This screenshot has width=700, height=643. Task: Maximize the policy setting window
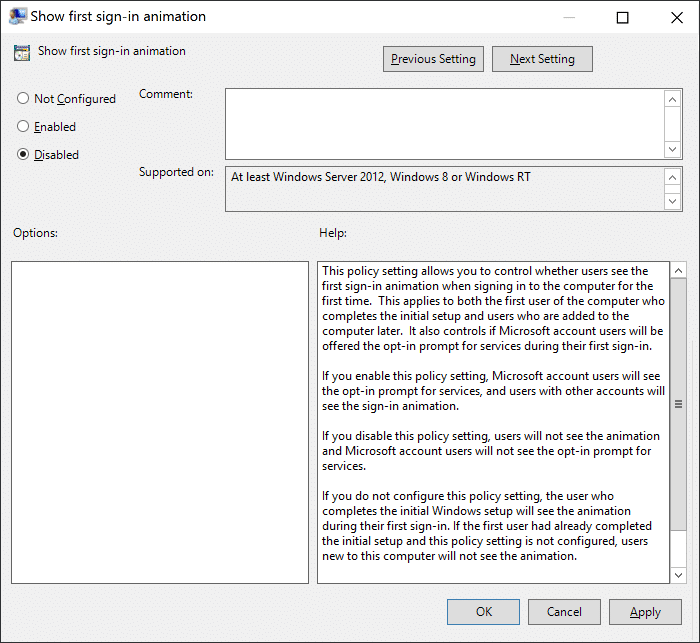click(622, 17)
